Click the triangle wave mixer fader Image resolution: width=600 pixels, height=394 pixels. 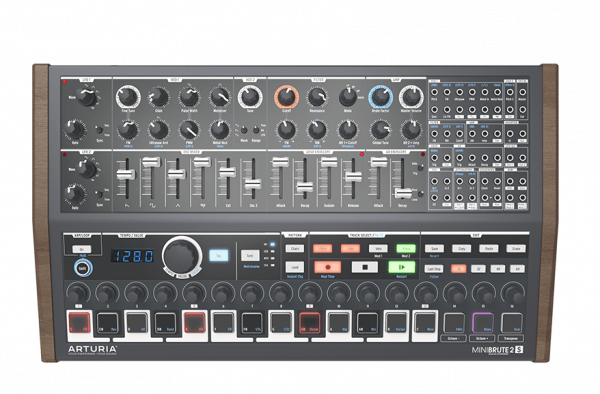[x=176, y=174]
